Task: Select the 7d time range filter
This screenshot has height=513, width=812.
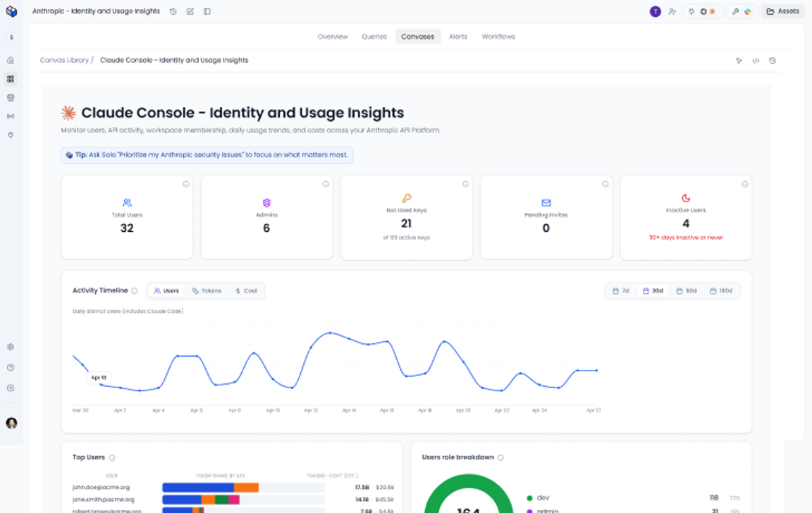Action: click(620, 290)
